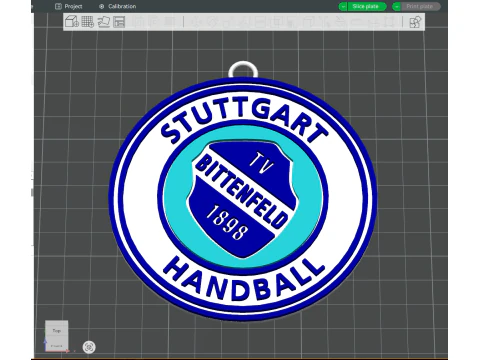
Task: Expand the Slice plate dropdown arrow
Action: click(343, 6)
